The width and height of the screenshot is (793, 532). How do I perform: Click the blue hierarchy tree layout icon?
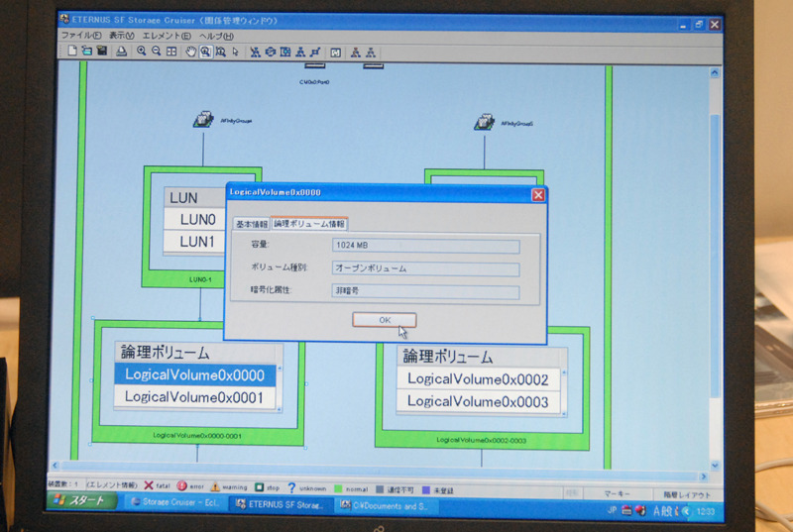(x=300, y=53)
